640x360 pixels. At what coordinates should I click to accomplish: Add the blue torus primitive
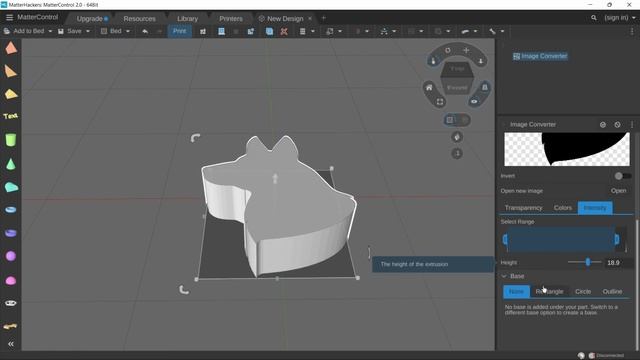[11, 210]
